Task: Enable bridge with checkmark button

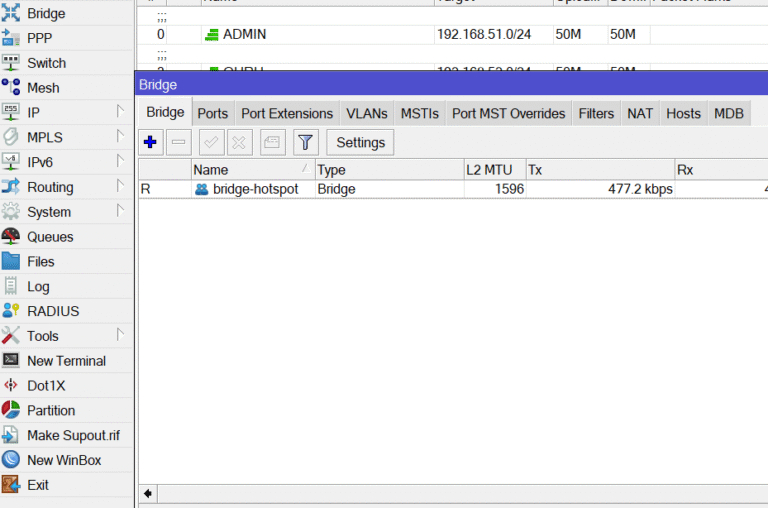Action: (x=212, y=143)
